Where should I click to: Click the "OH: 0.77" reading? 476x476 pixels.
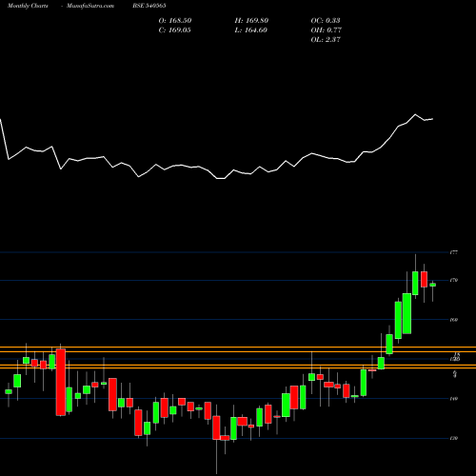coord(326,30)
